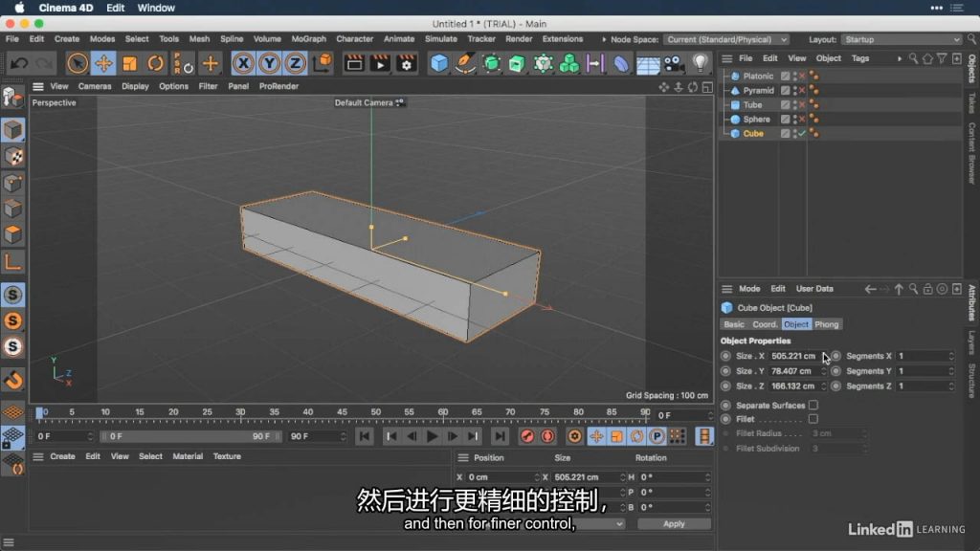Click the Record Active Objects button
The width and height of the screenshot is (980, 551).
(527, 436)
